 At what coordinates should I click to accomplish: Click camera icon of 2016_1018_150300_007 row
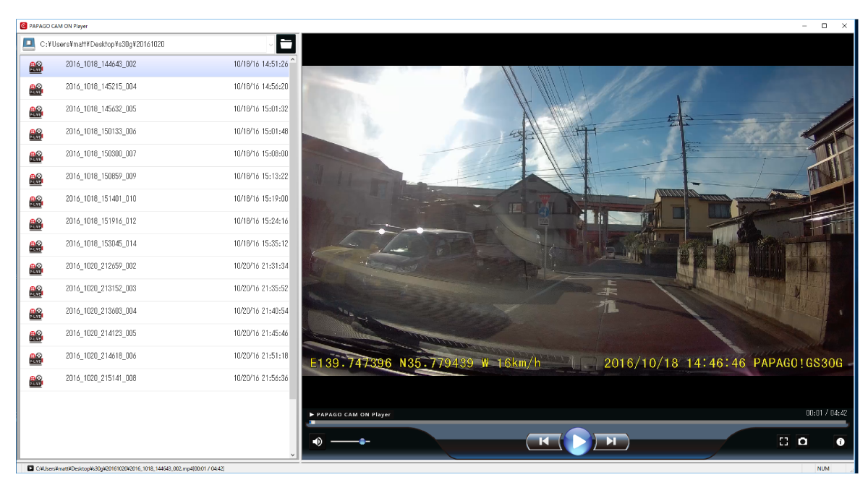tap(35, 156)
